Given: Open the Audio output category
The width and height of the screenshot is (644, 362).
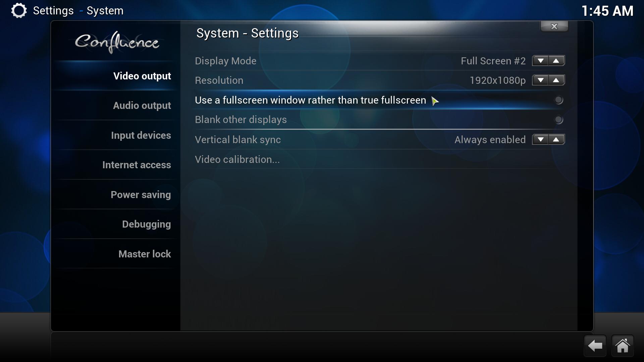Looking at the screenshot, I should coord(116,106).
